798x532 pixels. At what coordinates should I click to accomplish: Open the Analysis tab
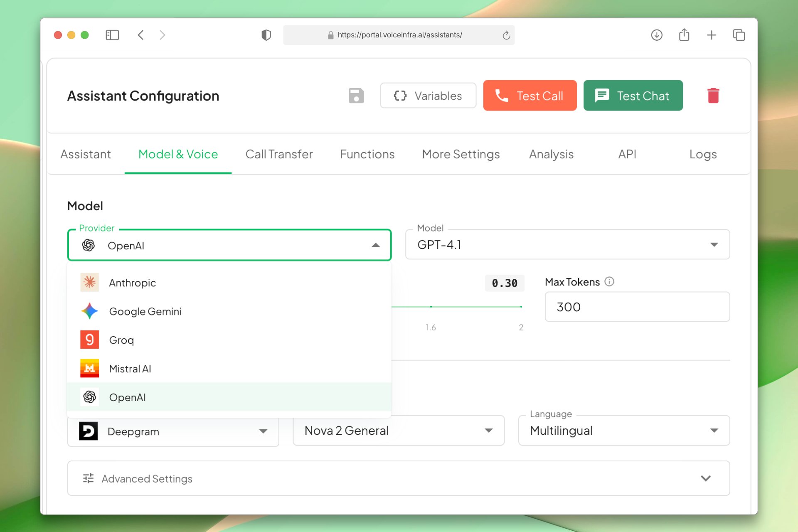[x=551, y=154]
